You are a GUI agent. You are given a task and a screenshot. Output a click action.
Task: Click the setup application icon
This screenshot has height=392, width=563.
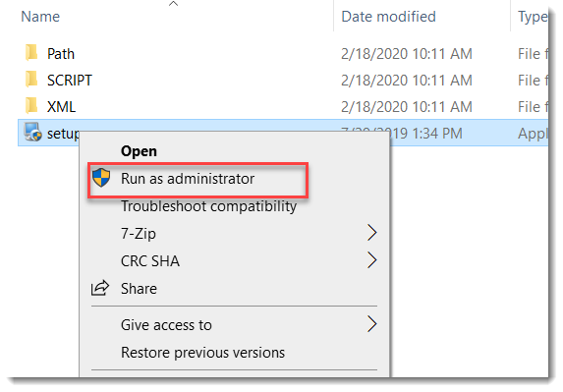click(32, 132)
